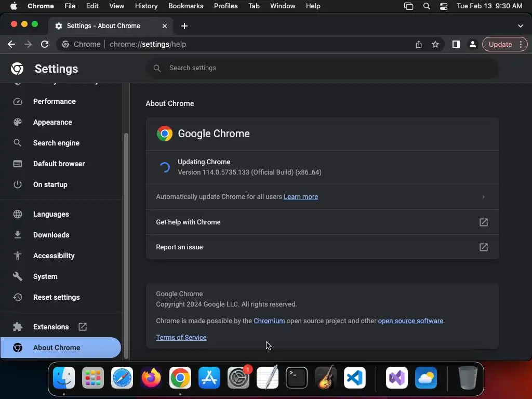Click the address bar URL
Screen dimensions: 532x399
pos(148,45)
